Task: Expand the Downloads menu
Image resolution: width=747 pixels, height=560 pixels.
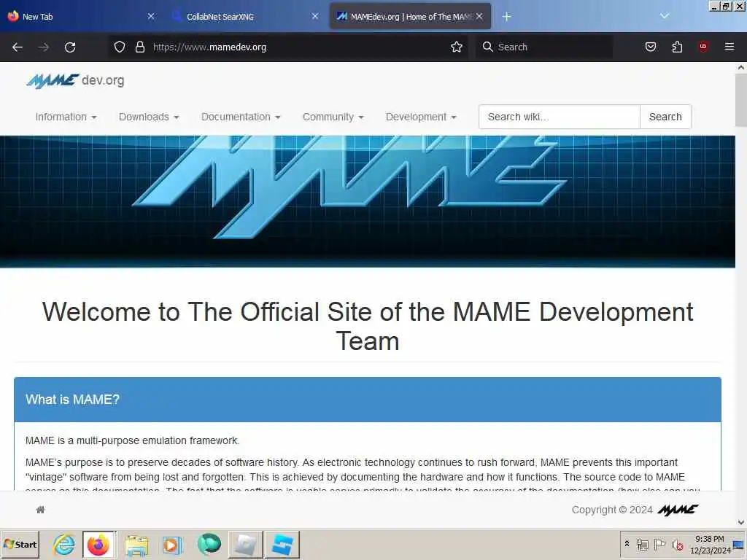Action: tap(149, 117)
